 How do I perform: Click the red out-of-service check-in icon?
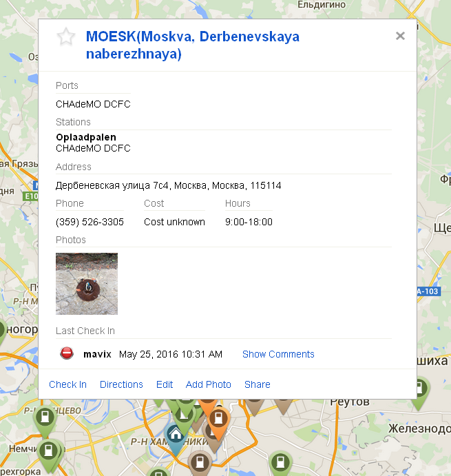pyautogui.click(x=67, y=353)
